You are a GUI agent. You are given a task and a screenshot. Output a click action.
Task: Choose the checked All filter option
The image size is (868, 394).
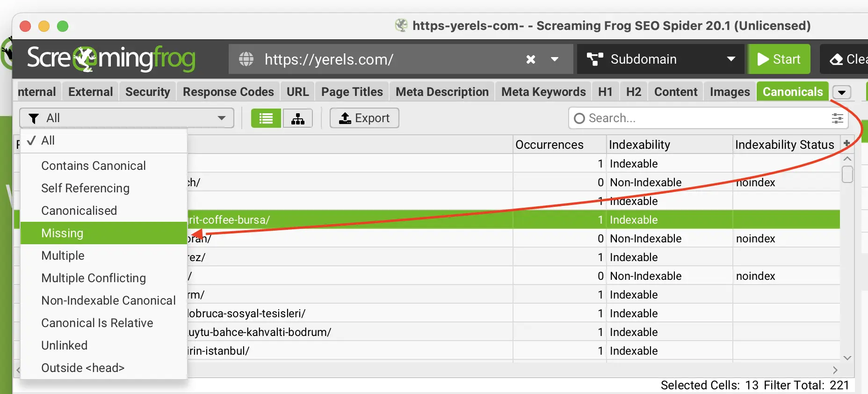pos(104,140)
